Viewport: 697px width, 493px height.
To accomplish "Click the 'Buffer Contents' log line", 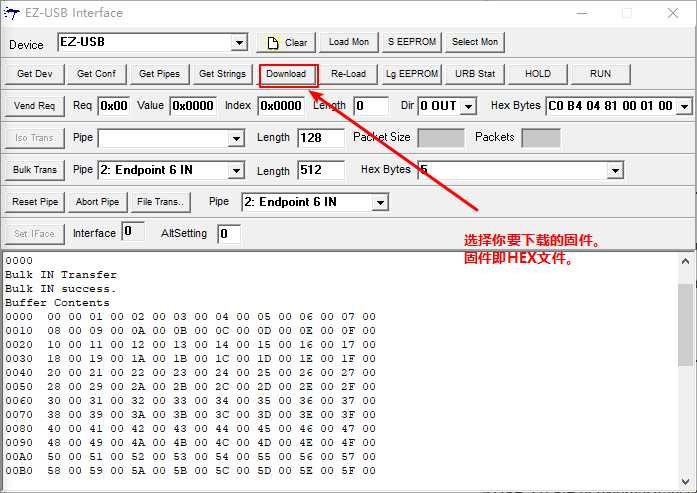I will click(x=57, y=303).
